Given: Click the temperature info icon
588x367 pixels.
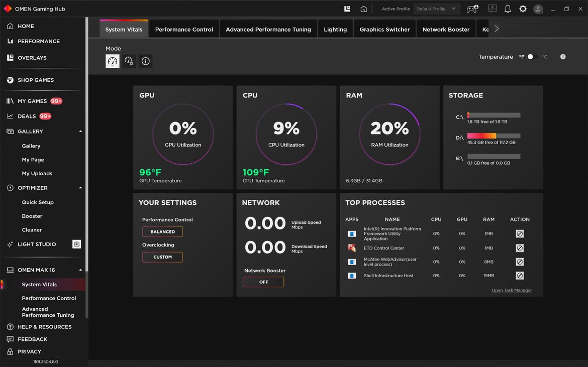Looking at the screenshot, I should (563, 57).
